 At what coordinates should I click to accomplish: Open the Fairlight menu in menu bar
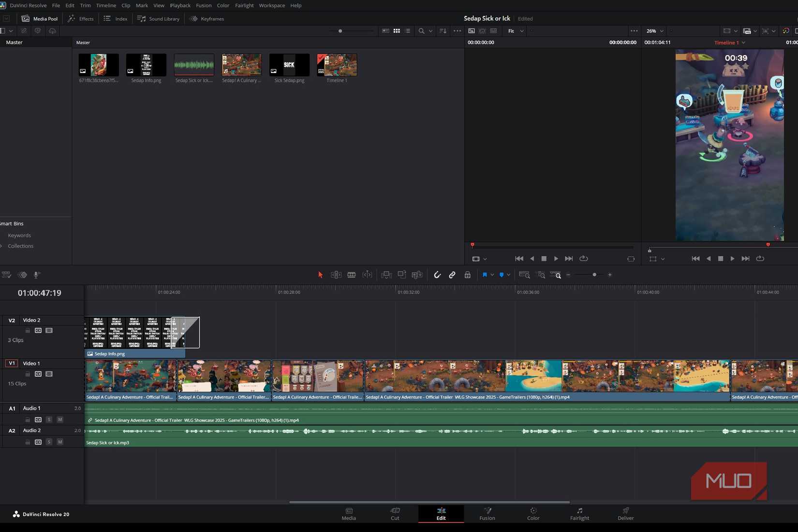244,5
